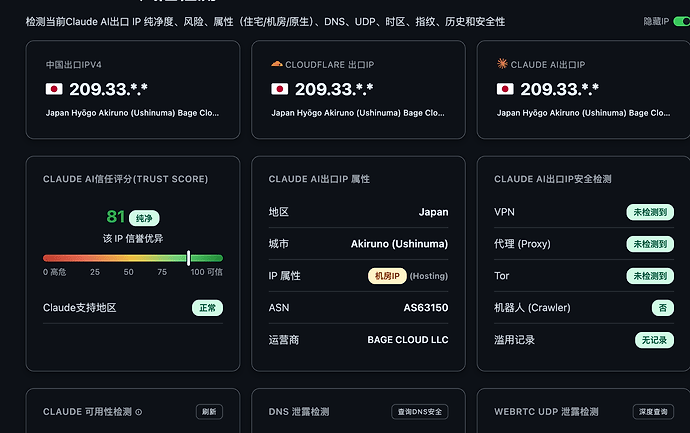Click the 机房IP hosting badge
The width and height of the screenshot is (690, 433).
(387, 276)
